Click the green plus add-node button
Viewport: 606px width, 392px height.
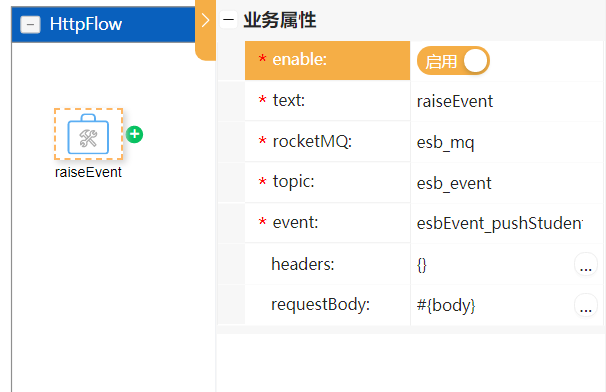[x=134, y=135]
